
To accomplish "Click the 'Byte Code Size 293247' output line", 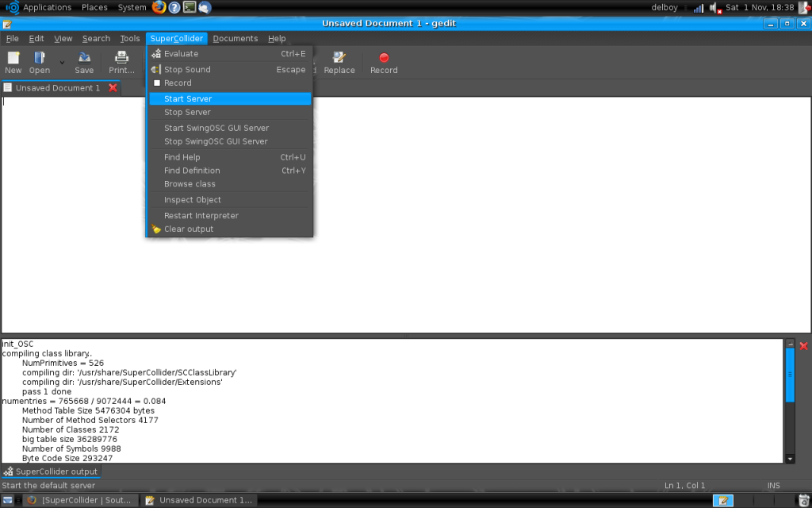I will 67,458.
